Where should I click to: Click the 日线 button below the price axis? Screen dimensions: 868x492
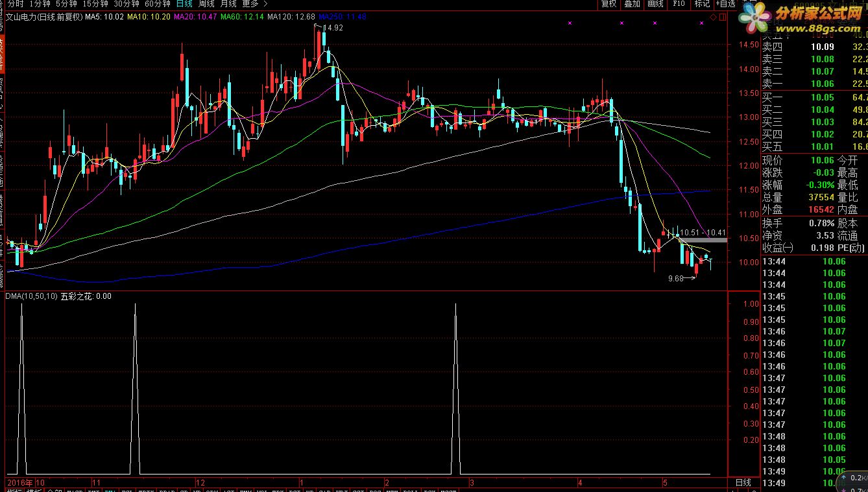(x=743, y=482)
